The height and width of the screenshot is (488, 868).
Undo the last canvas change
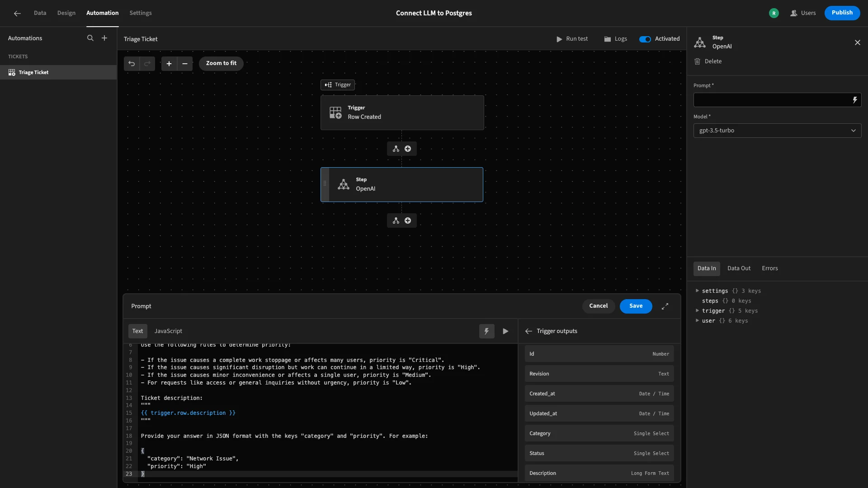pos(132,64)
